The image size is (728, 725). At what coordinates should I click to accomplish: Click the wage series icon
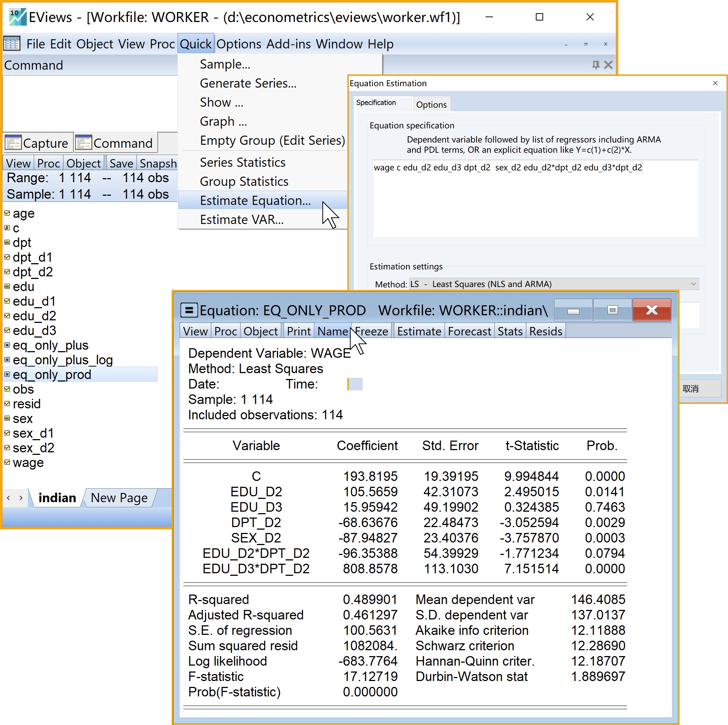point(7,462)
